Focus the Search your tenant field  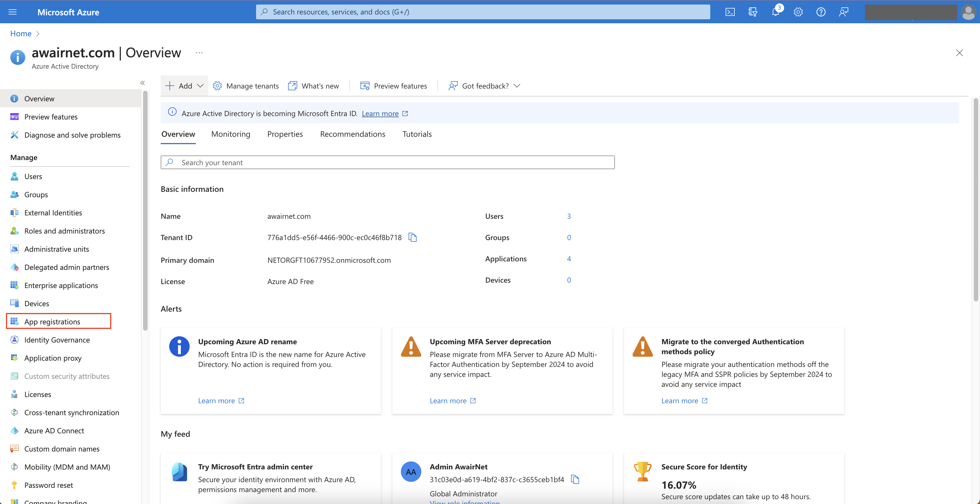[387, 162]
